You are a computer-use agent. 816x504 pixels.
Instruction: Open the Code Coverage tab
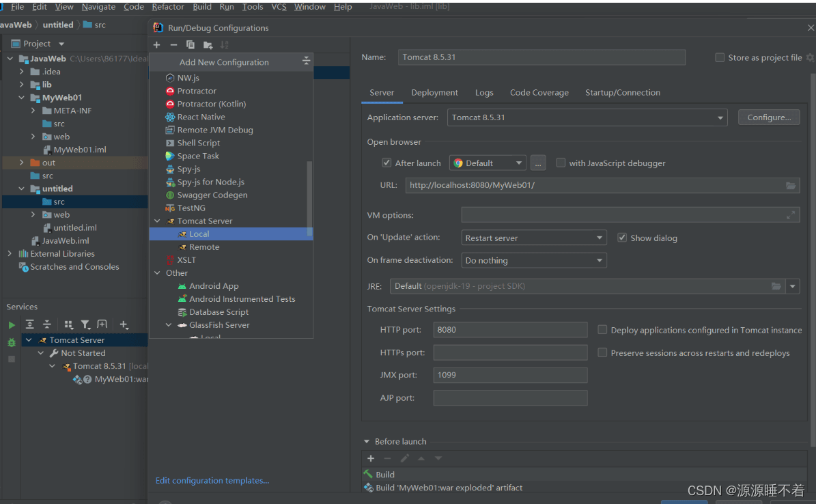(539, 93)
